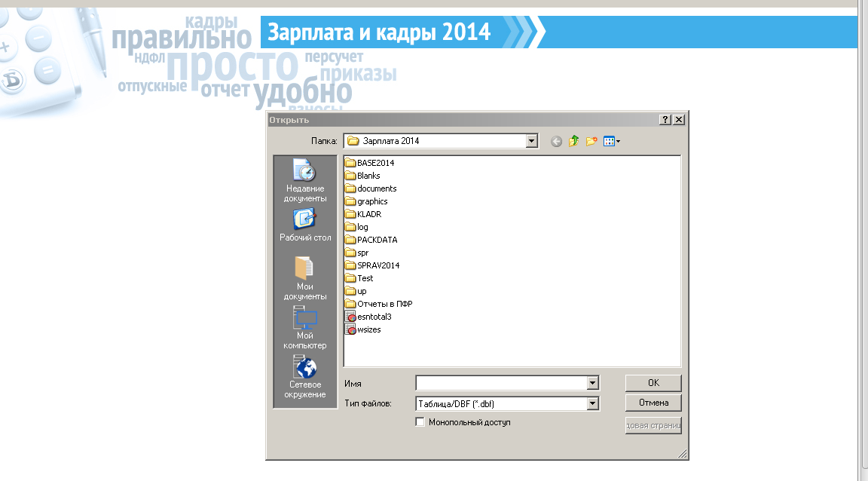Open the view menu icon
Image resolution: width=868 pixels, height=481 pixels.
tap(611, 141)
